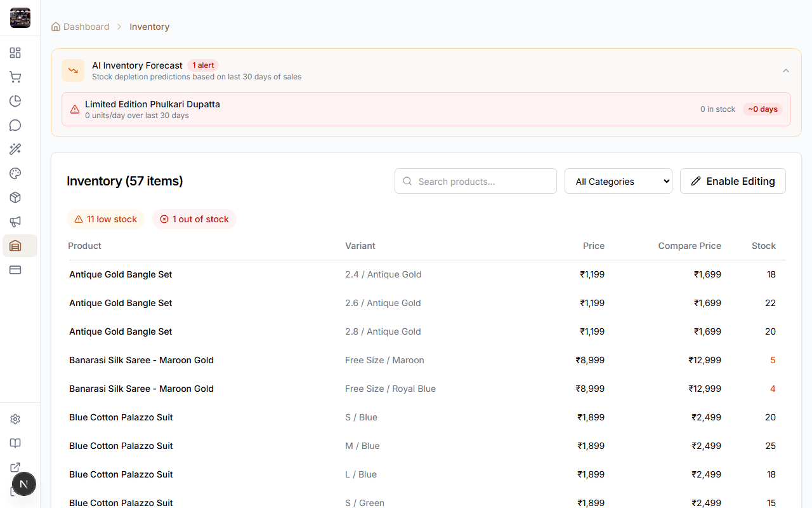Open the package products icon
This screenshot has width=812, height=508.
coord(15,197)
